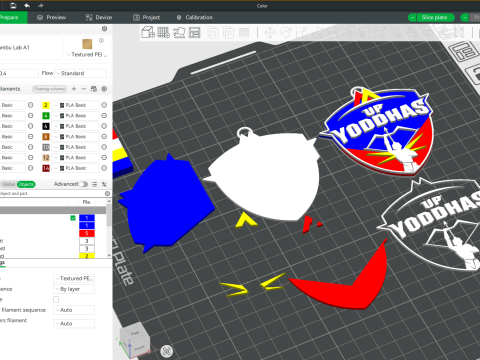Viewport: 480px width, 360px height.
Task: Open the Flow Standard dropdown
Action: (x=81, y=73)
